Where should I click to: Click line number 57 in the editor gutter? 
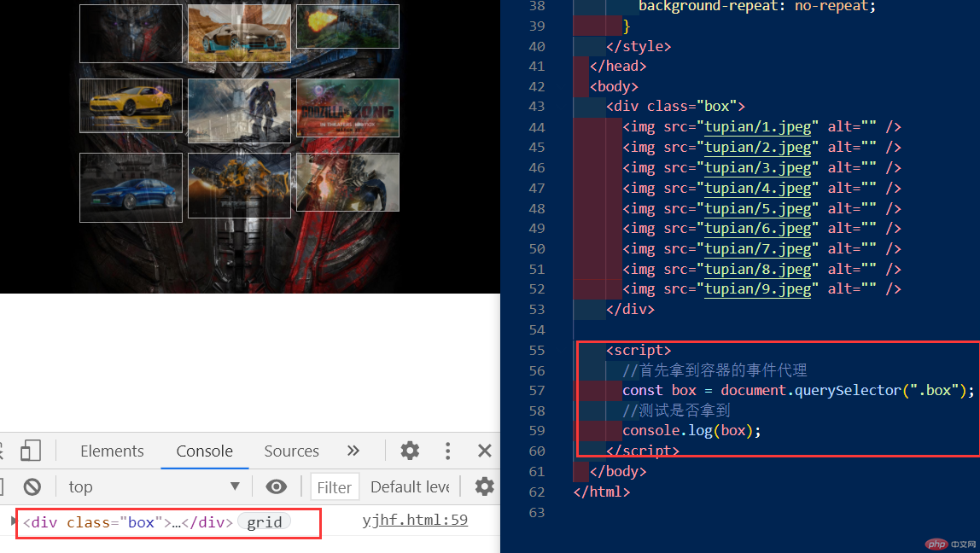[x=537, y=391]
